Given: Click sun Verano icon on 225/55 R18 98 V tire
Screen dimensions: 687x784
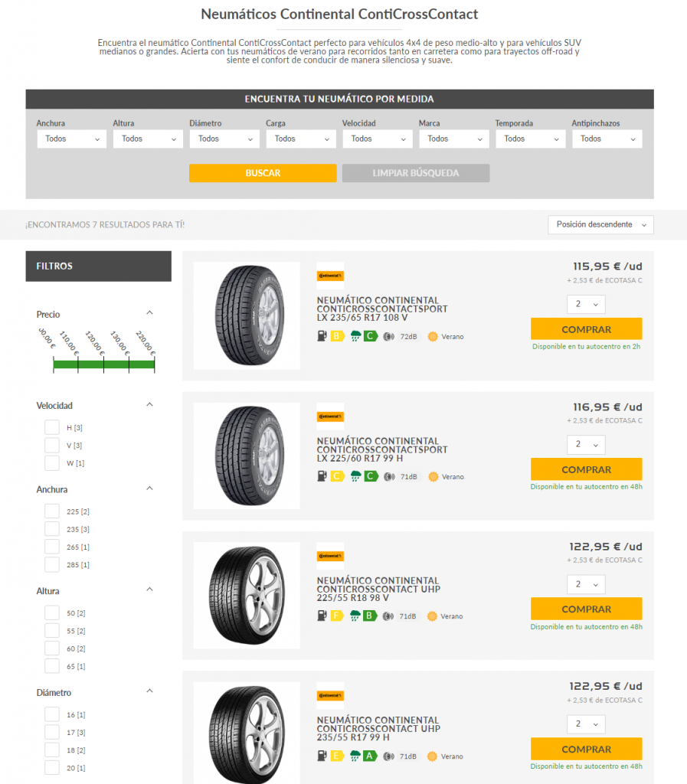Looking at the screenshot, I should pos(433,616).
